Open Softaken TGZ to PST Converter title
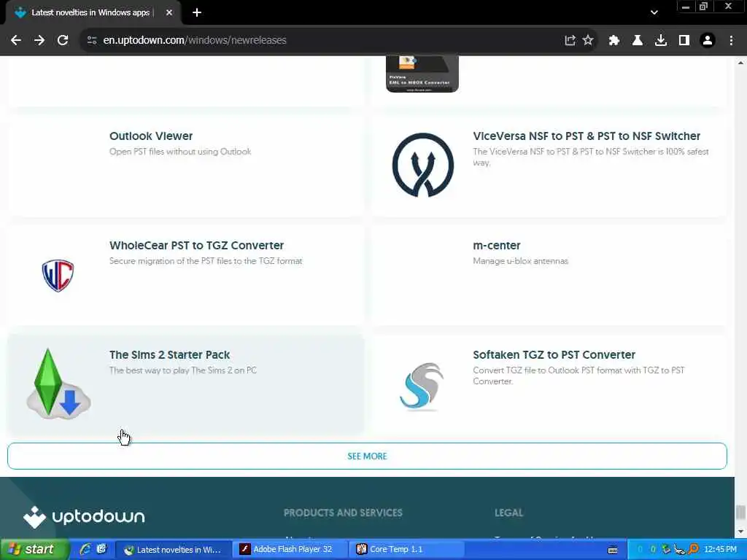Image resolution: width=747 pixels, height=560 pixels. (554, 355)
